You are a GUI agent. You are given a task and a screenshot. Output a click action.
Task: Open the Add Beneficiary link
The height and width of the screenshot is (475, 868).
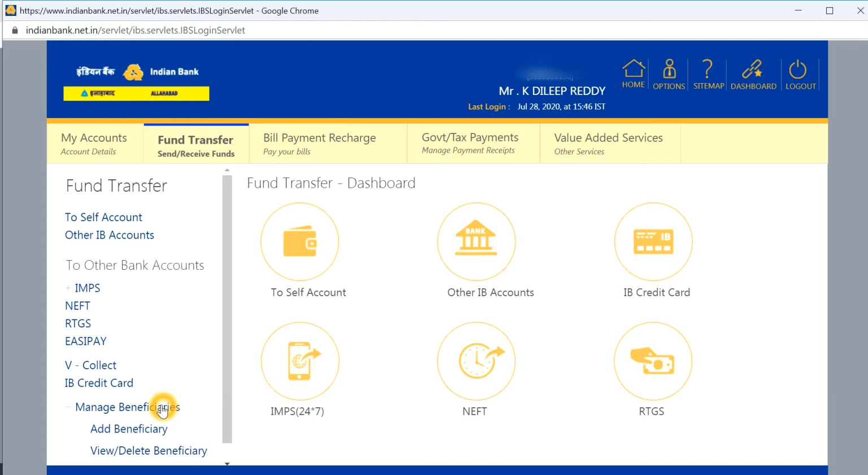pyautogui.click(x=129, y=429)
